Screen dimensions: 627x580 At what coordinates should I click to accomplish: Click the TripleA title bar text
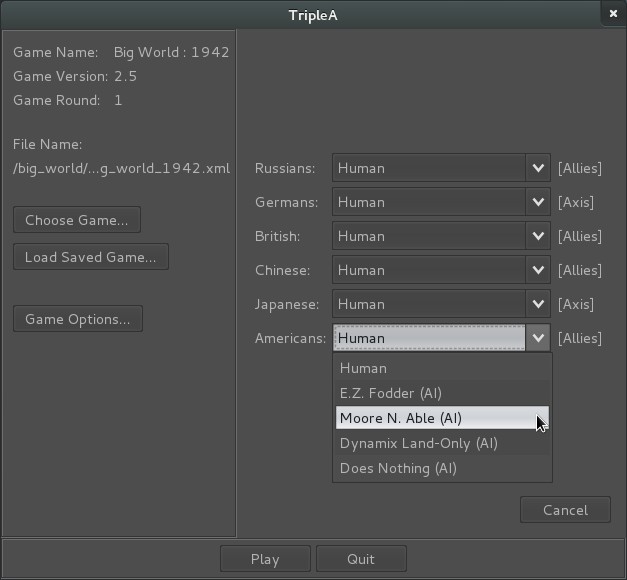coord(313,16)
